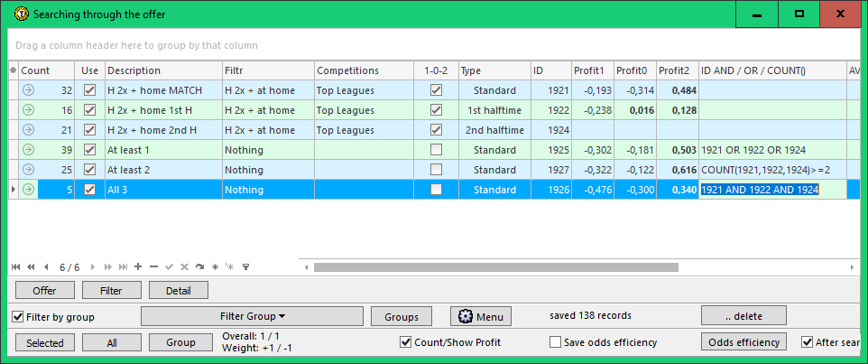Click green arrow icon in At least 1 row
The height and width of the screenshot is (364, 868).
[x=28, y=150]
